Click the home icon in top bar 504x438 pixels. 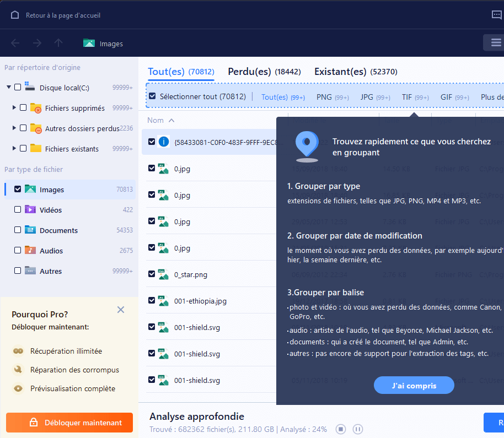pyautogui.click(x=15, y=15)
